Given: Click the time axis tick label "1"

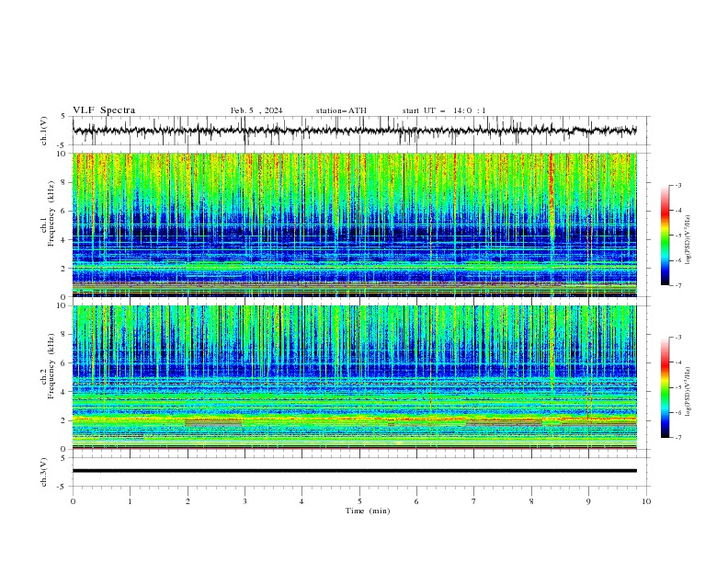Looking at the screenshot, I should click(x=130, y=501).
